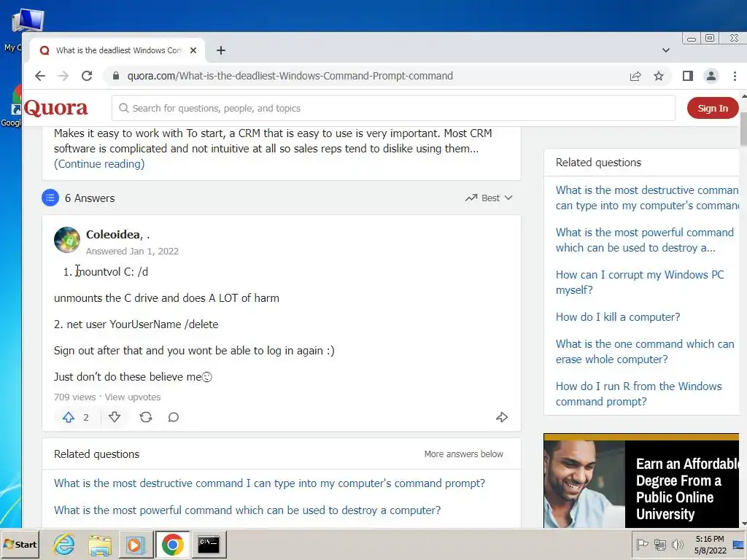Screen dimensions: 747x560
Task: Click the Action Center flag tray icon
Action: click(642, 544)
